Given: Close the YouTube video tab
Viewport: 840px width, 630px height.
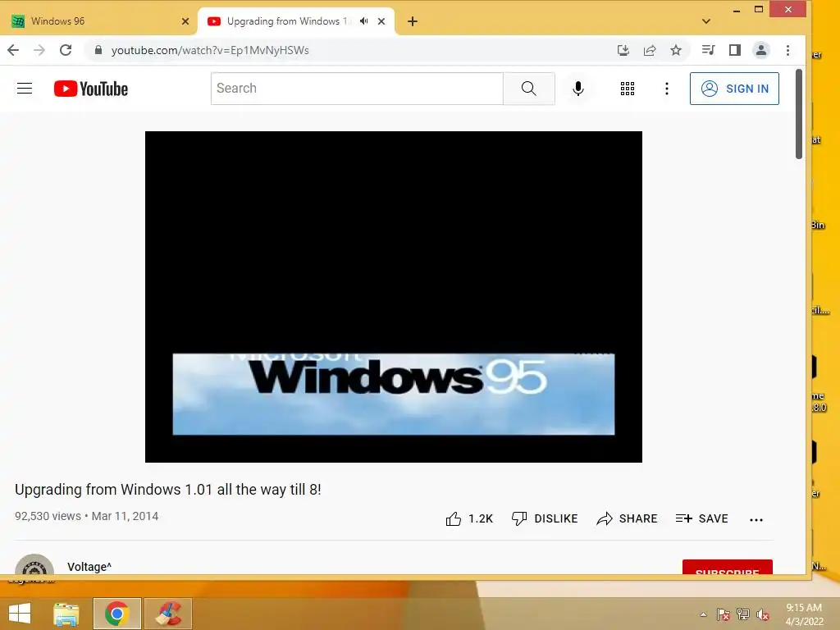Looking at the screenshot, I should click(381, 21).
